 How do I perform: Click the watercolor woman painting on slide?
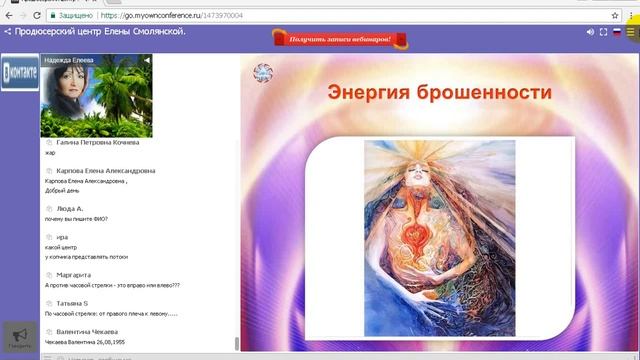click(440, 238)
